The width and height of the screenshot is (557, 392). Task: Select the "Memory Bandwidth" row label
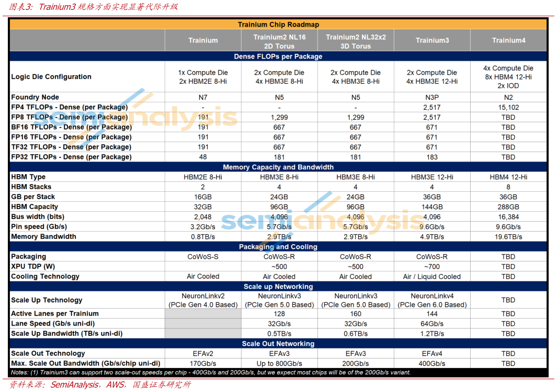[x=43, y=236]
